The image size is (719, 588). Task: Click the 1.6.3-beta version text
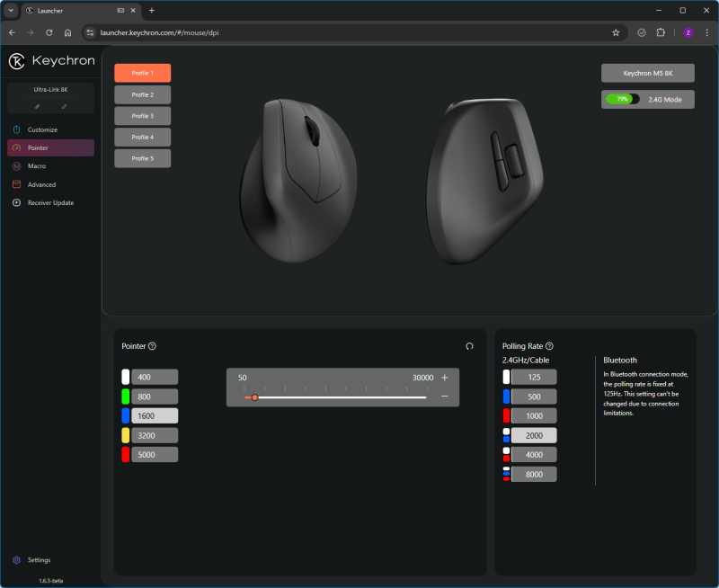pyautogui.click(x=51, y=581)
